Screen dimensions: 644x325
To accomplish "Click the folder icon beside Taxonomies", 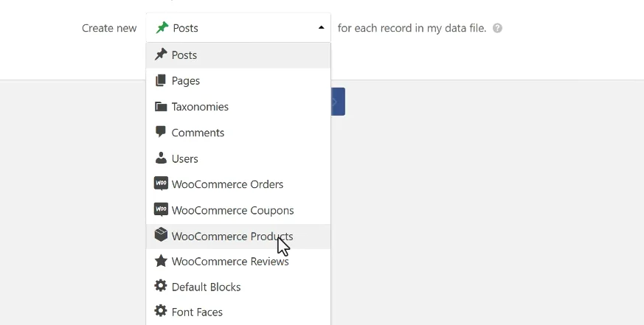I will pyautogui.click(x=161, y=107).
